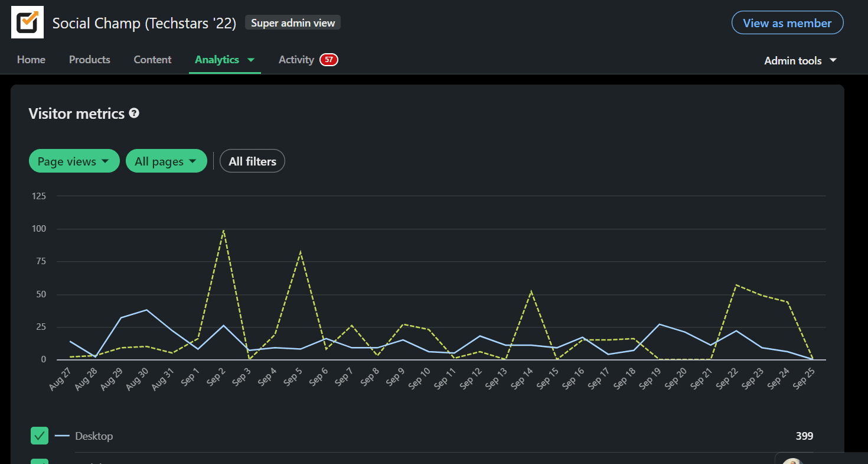Click the Sep 2 peak on chart
The image size is (868, 464).
point(223,230)
